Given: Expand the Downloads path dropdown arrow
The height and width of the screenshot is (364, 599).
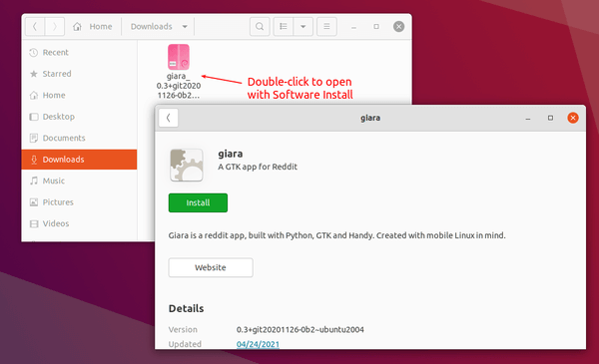Looking at the screenshot, I should click(x=185, y=27).
